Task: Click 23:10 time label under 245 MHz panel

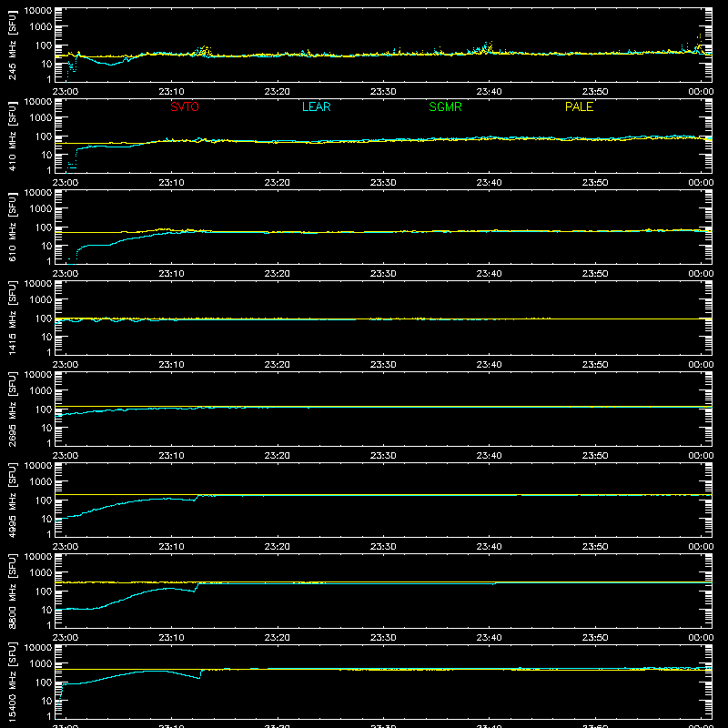Action: point(171,92)
